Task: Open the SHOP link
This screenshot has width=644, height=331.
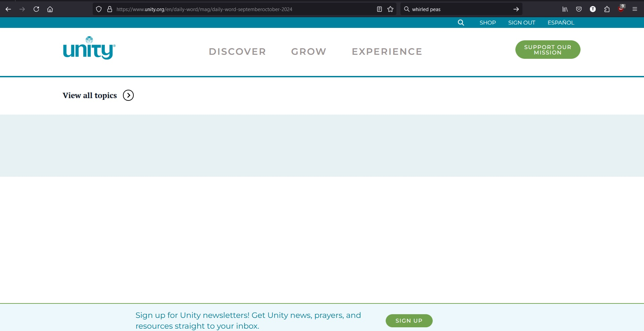Action: click(488, 23)
